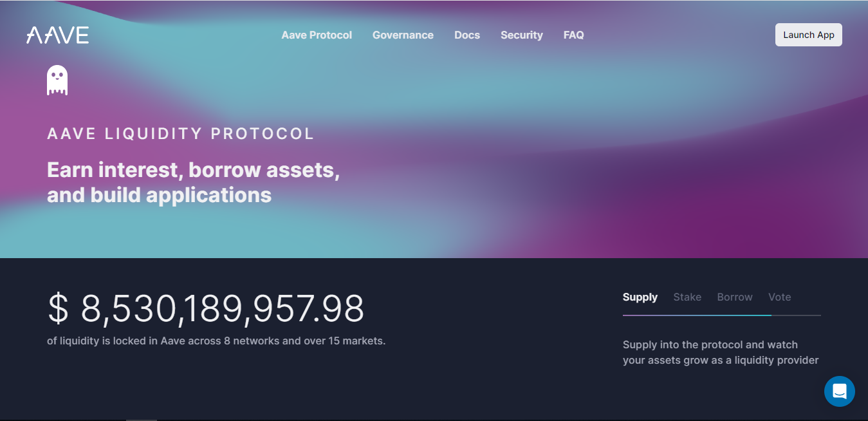
Task: Switch to the Borrow tab
Action: click(735, 297)
